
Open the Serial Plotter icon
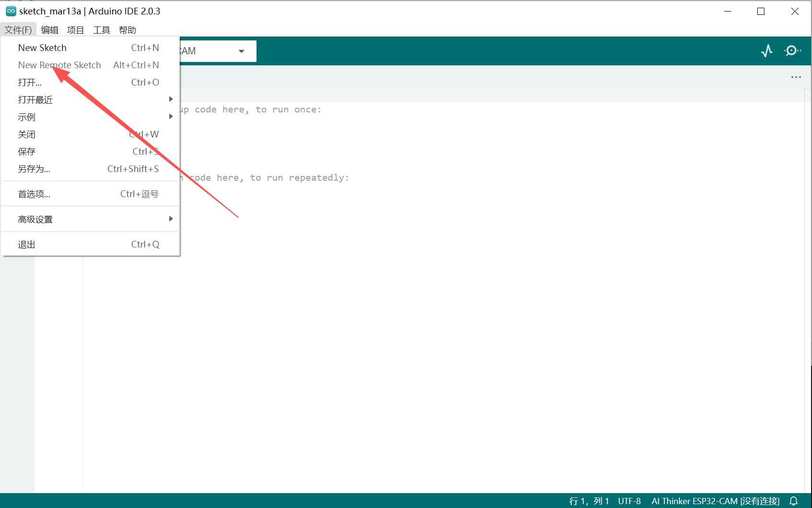[x=767, y=50]
